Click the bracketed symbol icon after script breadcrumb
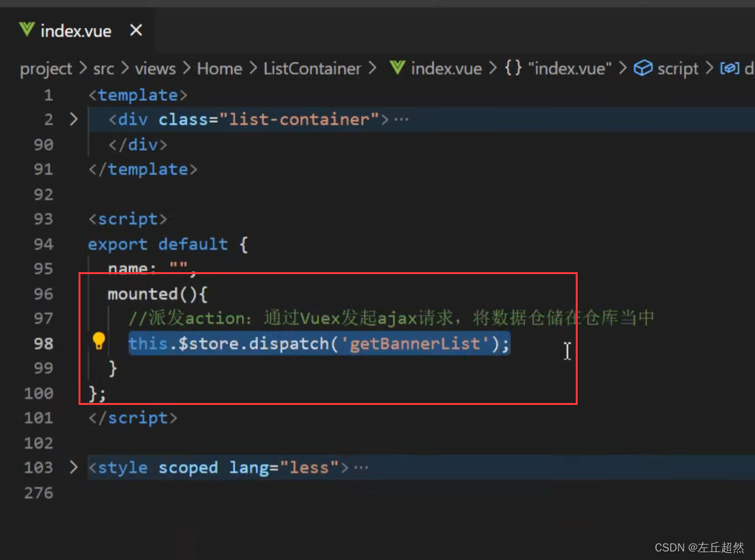This screenshot has height=560, width=755. tap(729, 68)
